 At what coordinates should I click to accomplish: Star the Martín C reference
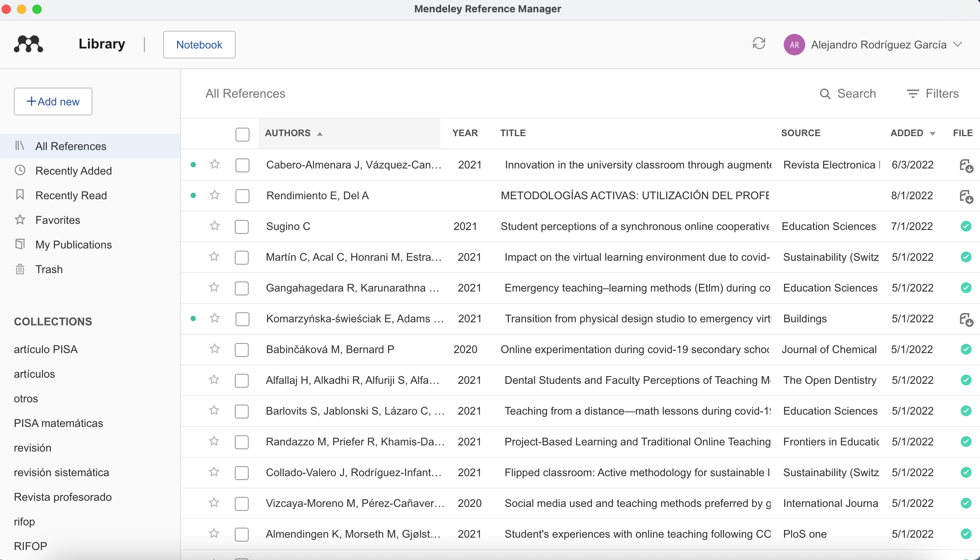pyautogui.click(x=214, y=257)
